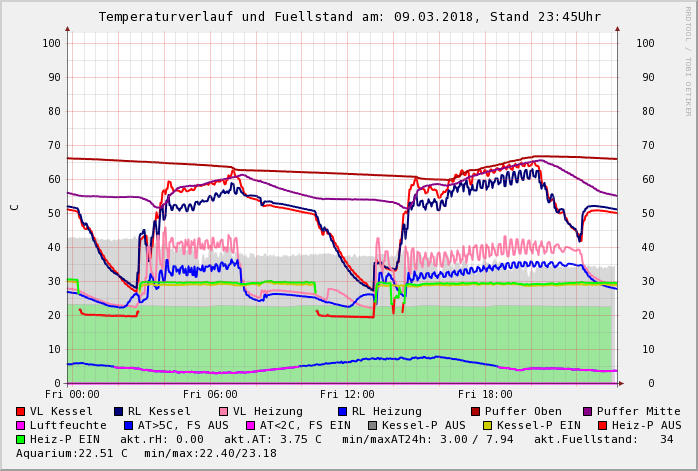Click the dark blue RL Kessel legend swatch
This screenshot has width=698, height=471.
[118, 411]
